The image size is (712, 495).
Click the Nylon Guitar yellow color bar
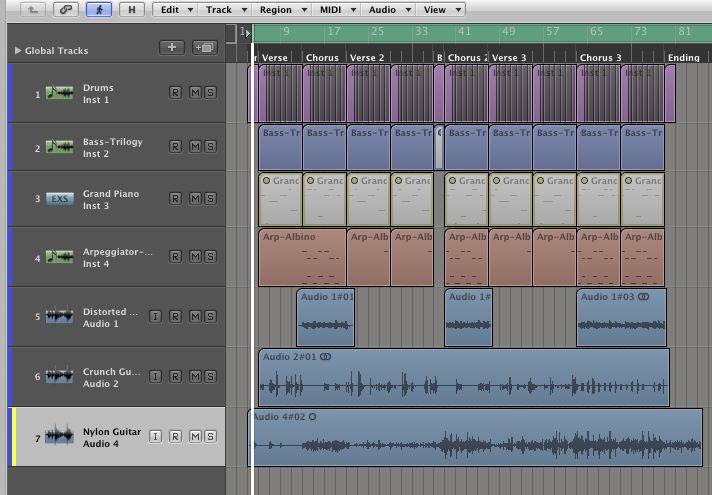pyautogui.click(x=14, y=436)
